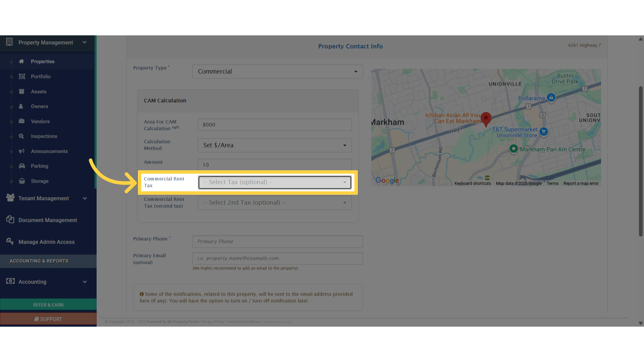The height and width of the screenshot is (362, 644).
Task: Open Announcements via the megaphone icon
Action: pyautogui.click(x=21, y=151)
